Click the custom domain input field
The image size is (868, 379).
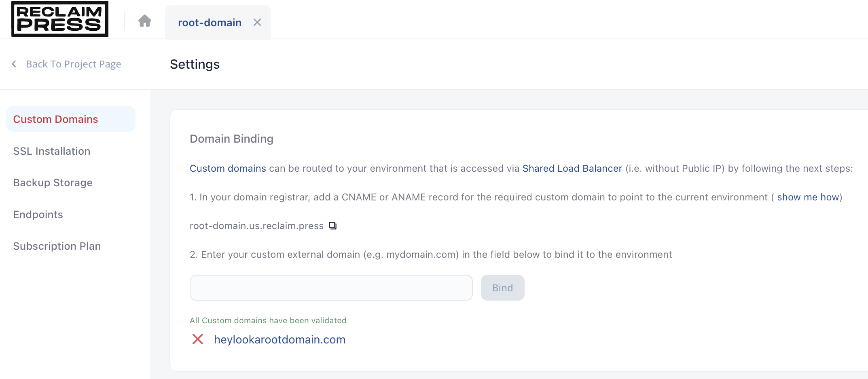pos(330,287)
